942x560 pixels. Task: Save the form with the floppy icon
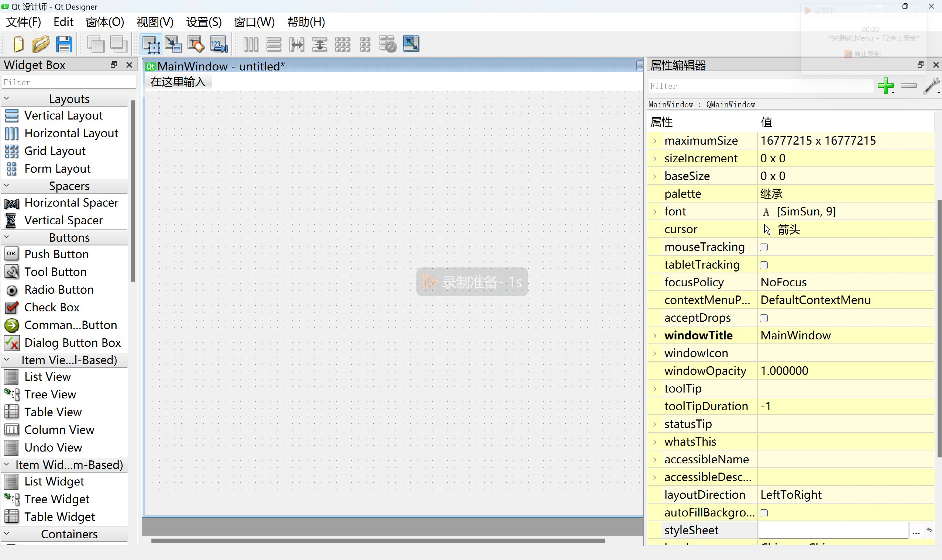64,44
